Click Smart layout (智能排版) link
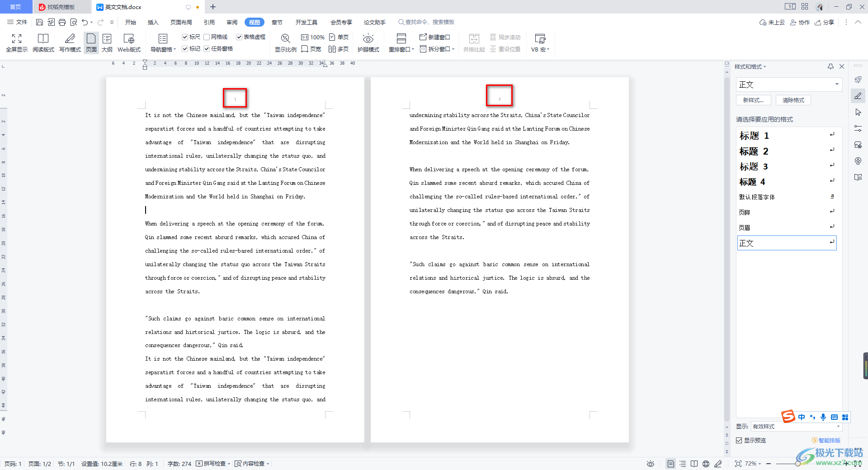This screenshot has width=868, height=470. coord(826,441)
